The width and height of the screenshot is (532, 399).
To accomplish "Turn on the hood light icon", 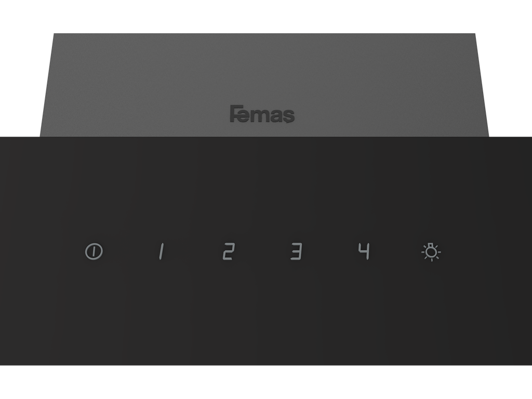I will click(431, 252).
